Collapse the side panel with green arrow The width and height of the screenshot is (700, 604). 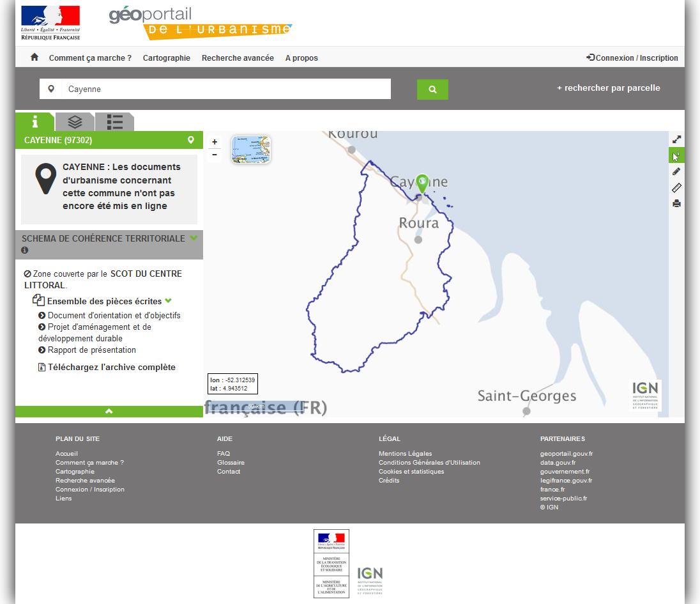point(109,412)
